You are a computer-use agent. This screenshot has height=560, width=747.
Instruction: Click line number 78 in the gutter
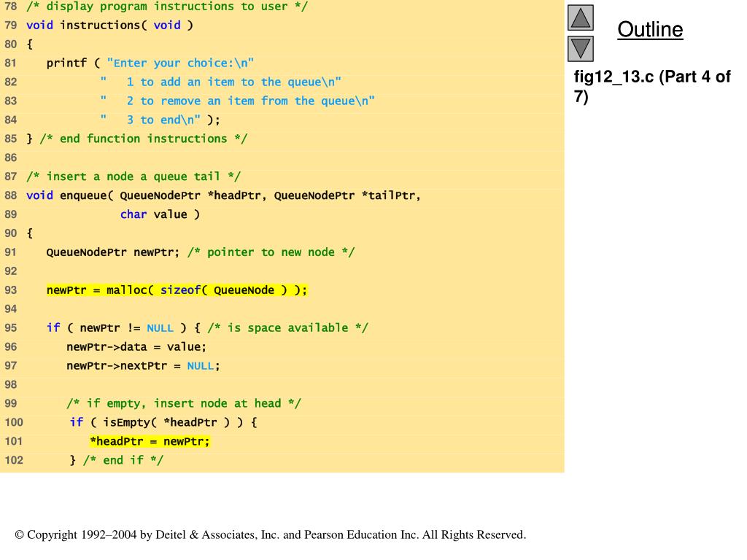[10, 7]
